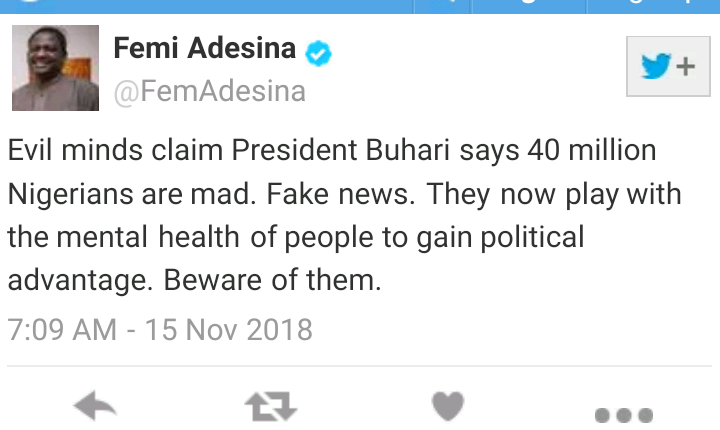Like the tweet with the heart icon

click(x=447, y=407)
